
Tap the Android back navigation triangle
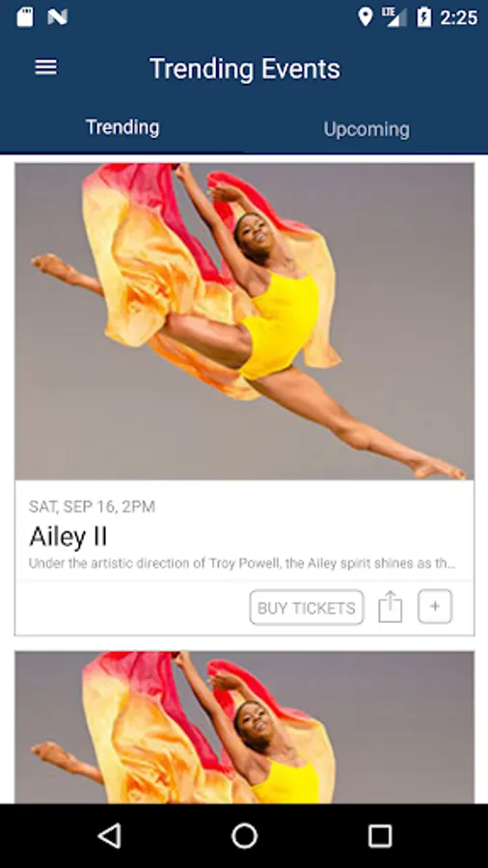[x=109, y=835]
